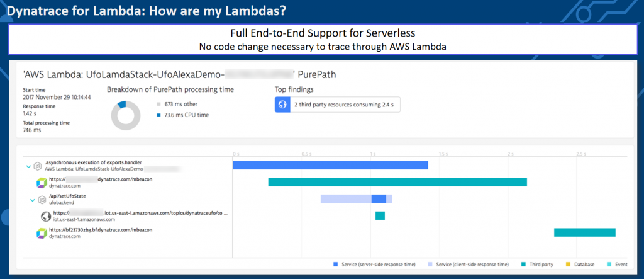Click the Event legend swatch
This screenshot has width=644, height=279.
[x=608, y=265]
